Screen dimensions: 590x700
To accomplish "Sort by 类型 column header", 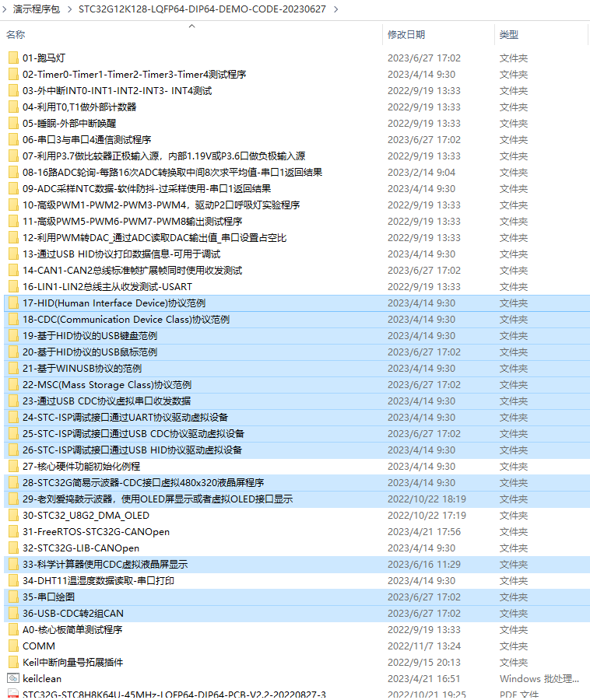I will click(x=509, y=35).
